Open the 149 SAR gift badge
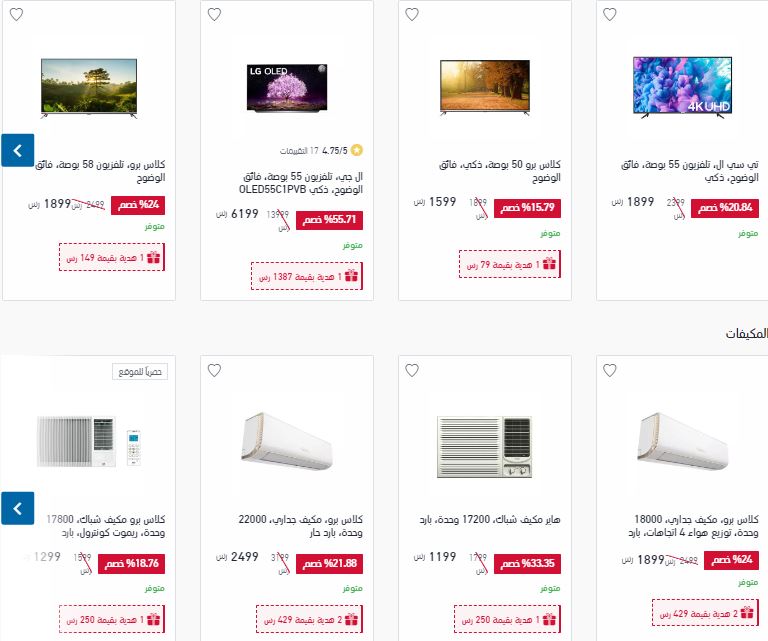Viewport: 768px width, 641px height. 112,257
